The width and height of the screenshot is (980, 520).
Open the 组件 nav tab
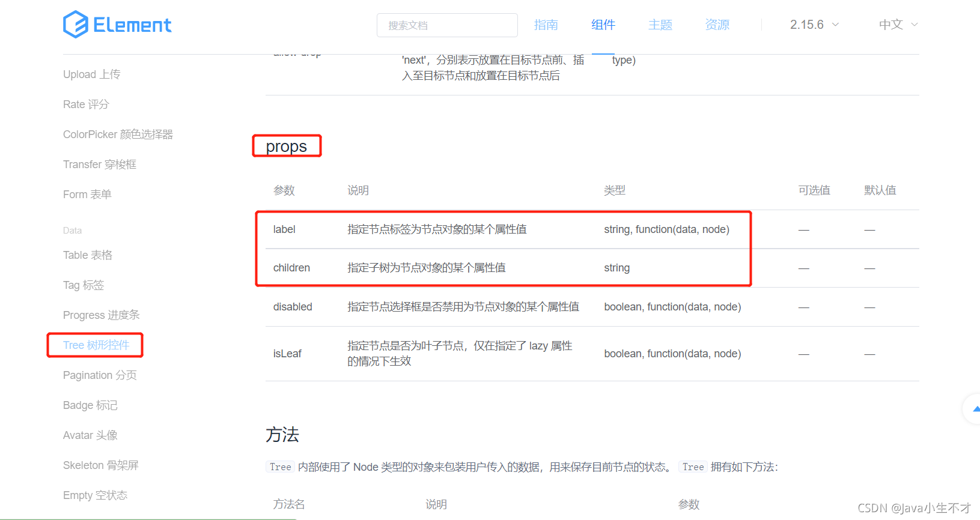coord(603,25)
